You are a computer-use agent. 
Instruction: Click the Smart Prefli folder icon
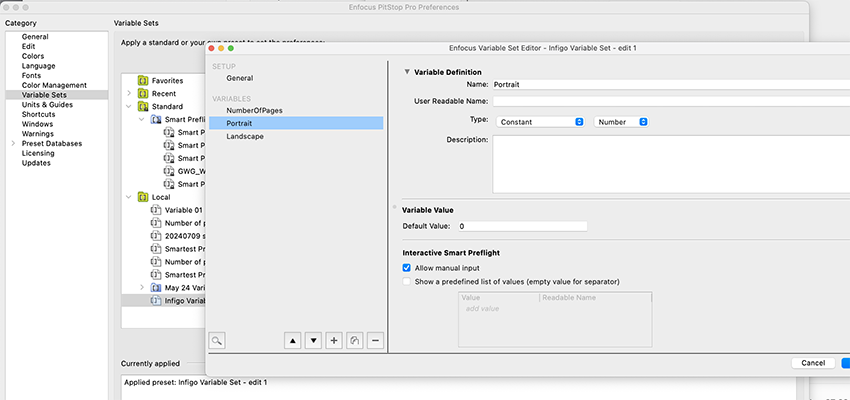156,119
